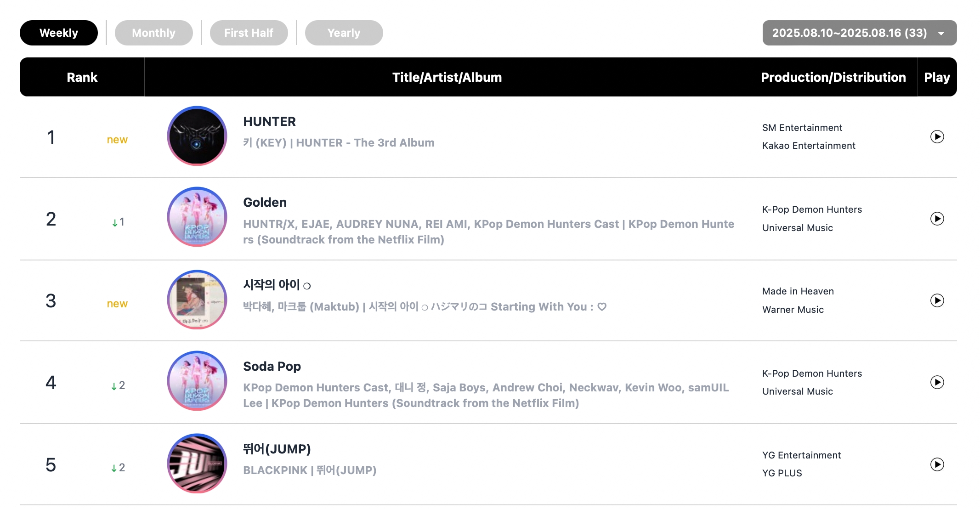This screenshot has width=980, height=509.
Task: Open the HUNTER album cover thumbnail
Action: click(197, 136)
